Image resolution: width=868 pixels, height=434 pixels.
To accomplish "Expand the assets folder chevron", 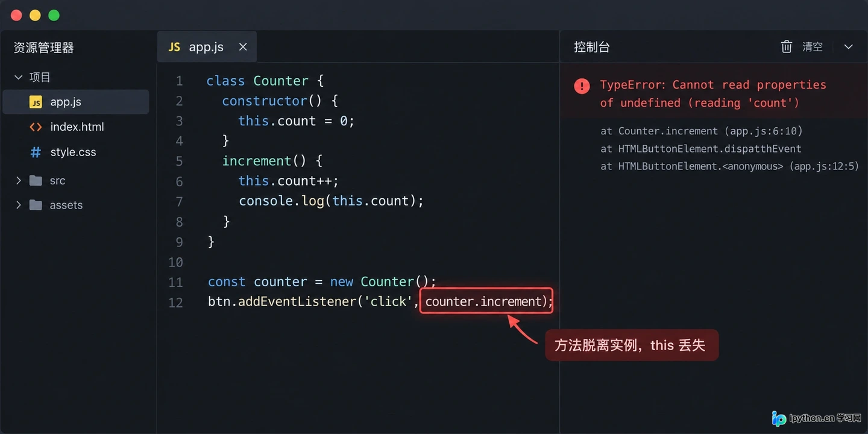I will pos(18,205).
